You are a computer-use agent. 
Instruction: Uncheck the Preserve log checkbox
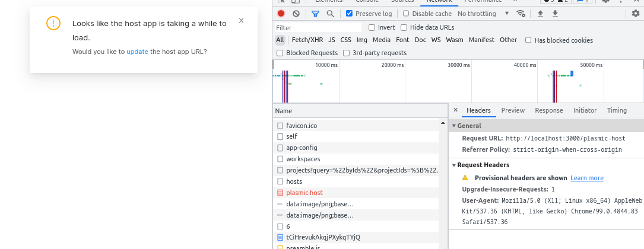(349, 14)
